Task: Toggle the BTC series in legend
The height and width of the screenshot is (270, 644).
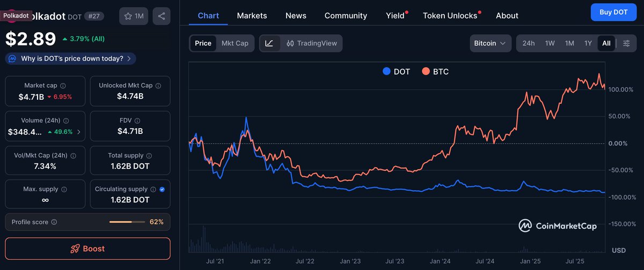Action: (x=435, y=71)
